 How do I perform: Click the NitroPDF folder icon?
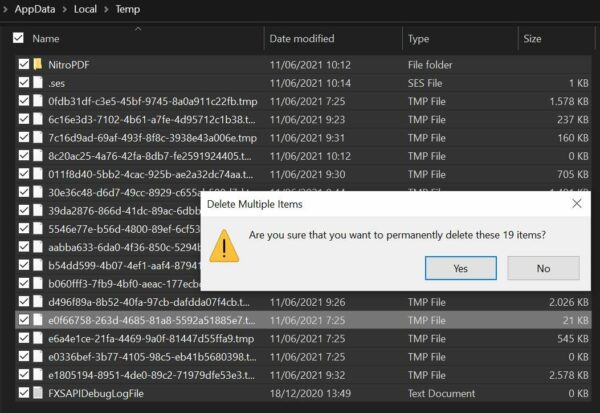pyautogui.click(x=39, y=65)
